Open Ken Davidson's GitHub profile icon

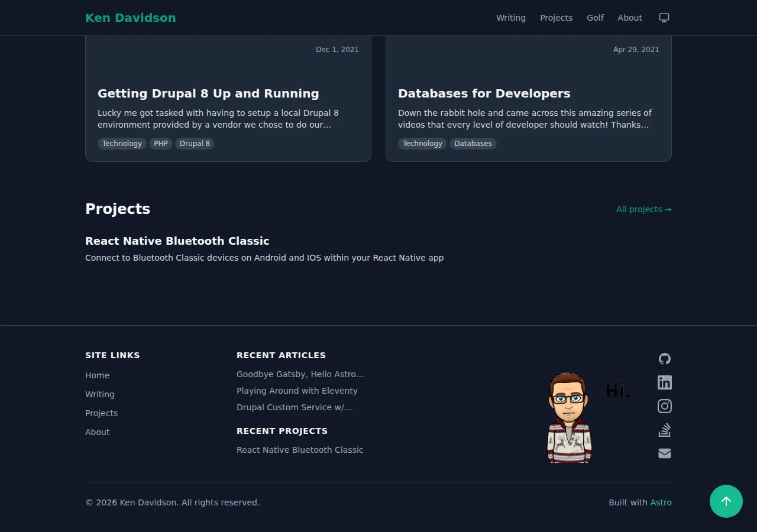coord(664,359)
